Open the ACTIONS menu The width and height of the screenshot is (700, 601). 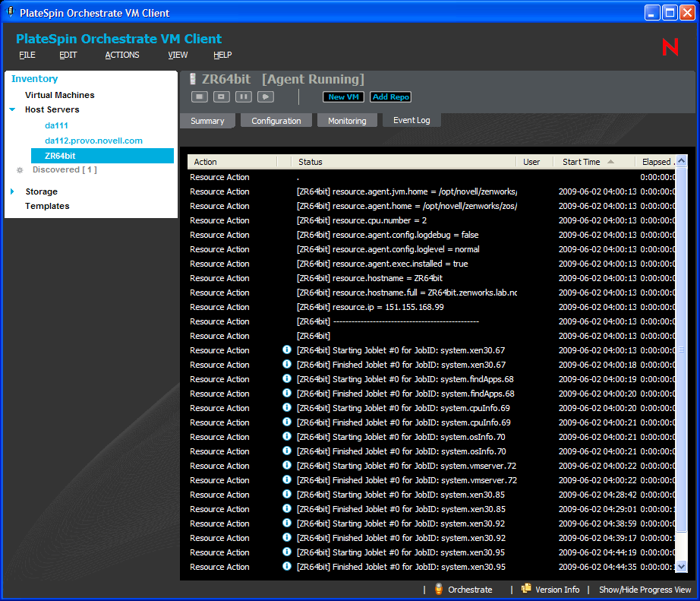click(122, 55)
